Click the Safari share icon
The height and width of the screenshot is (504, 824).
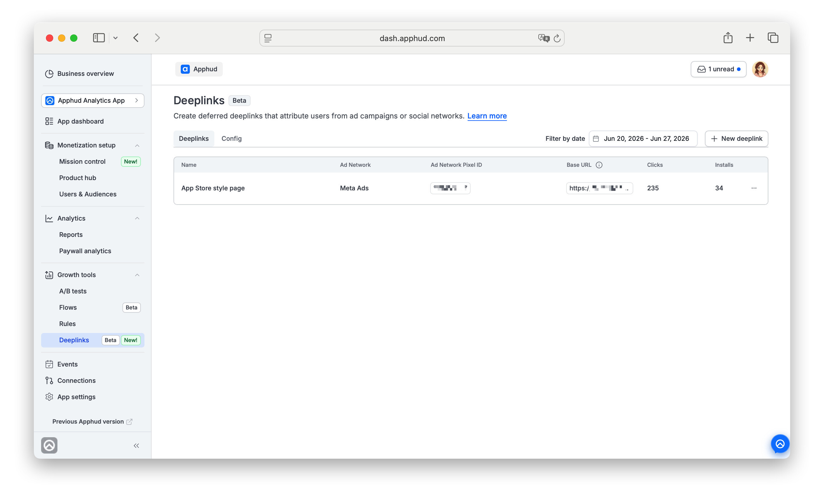tap(728, 38)
